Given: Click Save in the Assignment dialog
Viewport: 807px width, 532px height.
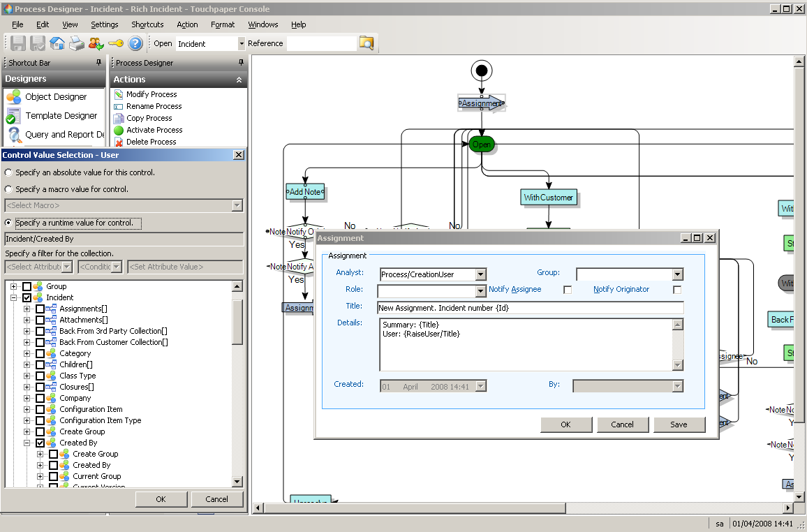Looking at the screenshot, I should point(679,424).
